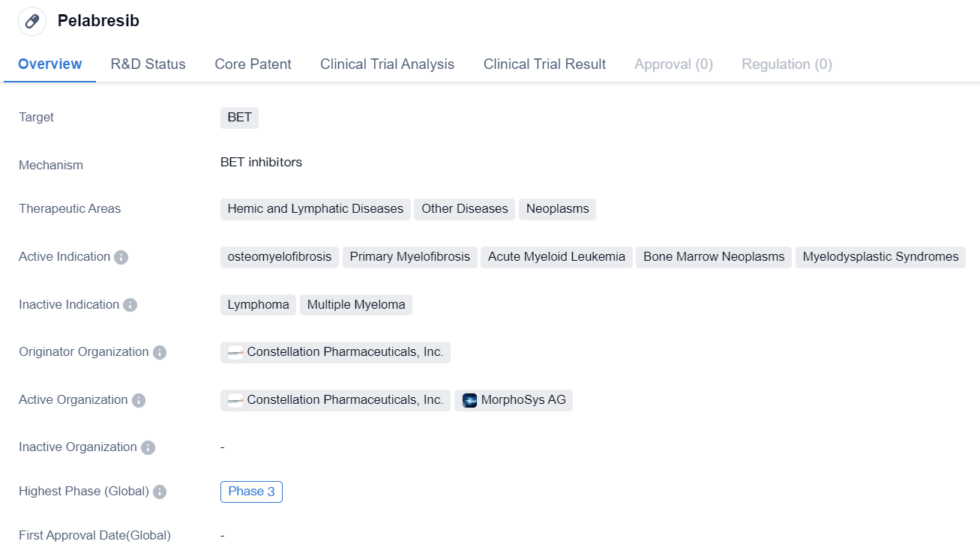Image resolution: width=980 pixels, height=559 pixels.
Task: Open Constellation Pharmaceuticals under Originator Organization
Action: click(x=344, y=352)
